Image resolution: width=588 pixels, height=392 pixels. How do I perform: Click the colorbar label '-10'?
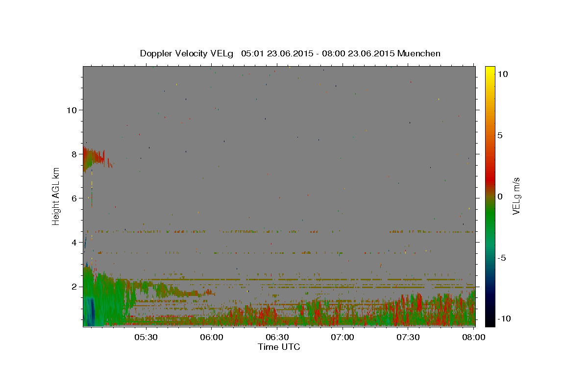[x=505, y=319]
